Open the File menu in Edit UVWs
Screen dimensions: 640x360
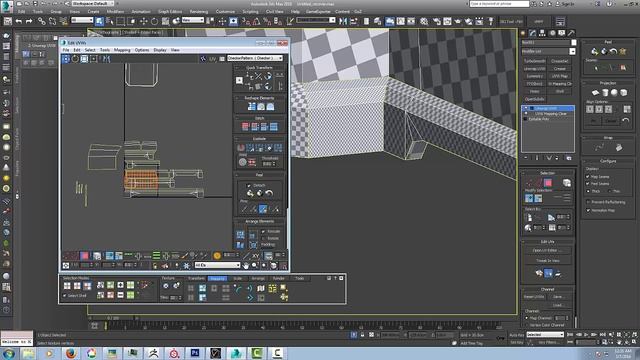coord(66,50)
